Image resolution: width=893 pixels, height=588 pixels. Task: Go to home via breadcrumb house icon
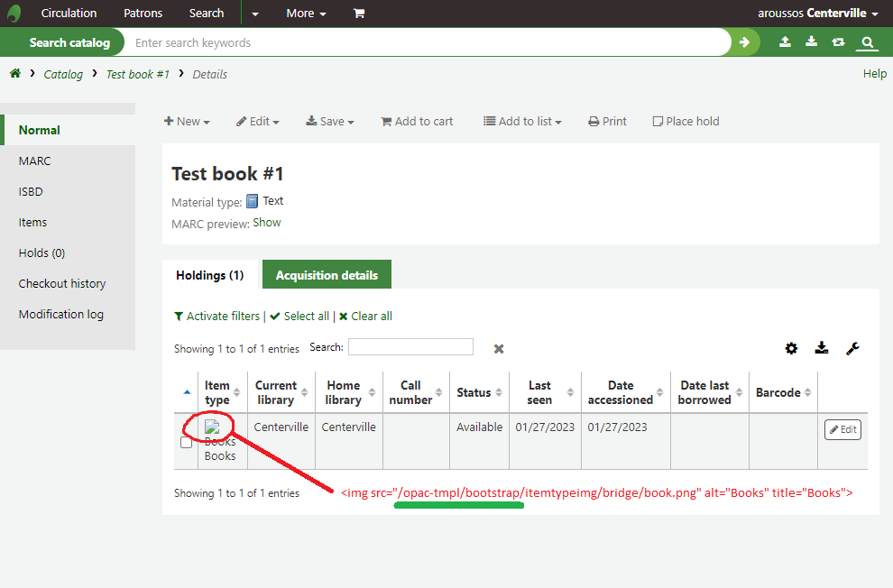[15, 74]
